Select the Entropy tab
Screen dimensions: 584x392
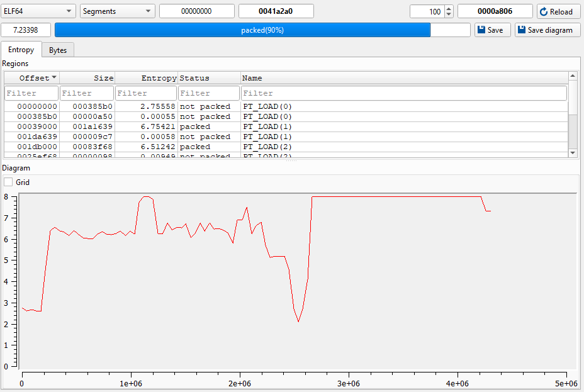21,50
